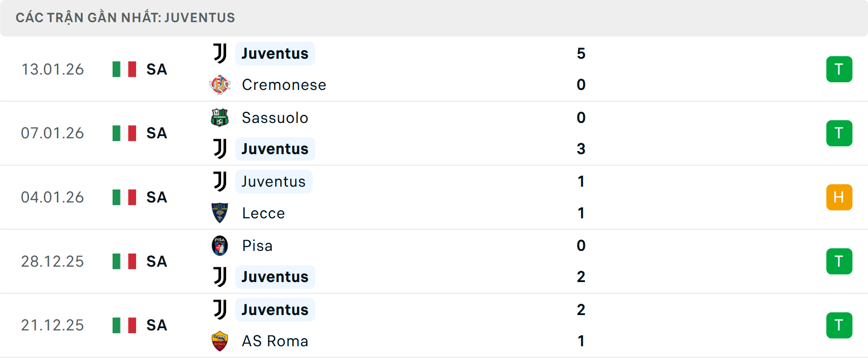Select highlighted Juventus name in Pisa match
The image size is (868, 358).
pyautogui.click(x=275, y=277)
